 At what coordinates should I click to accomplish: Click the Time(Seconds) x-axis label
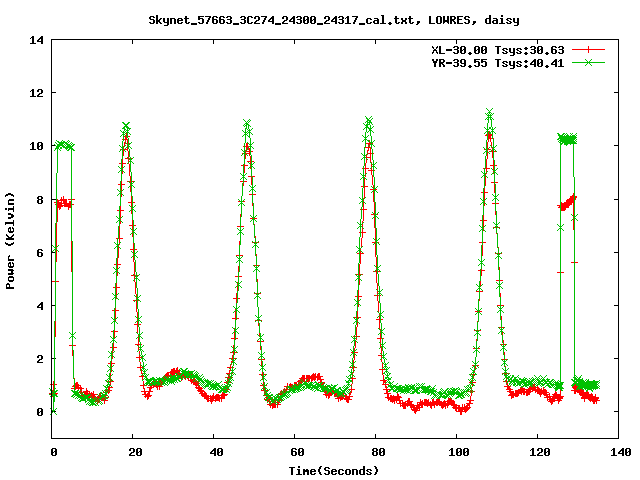pyautogui.click(x=334, y=471)
